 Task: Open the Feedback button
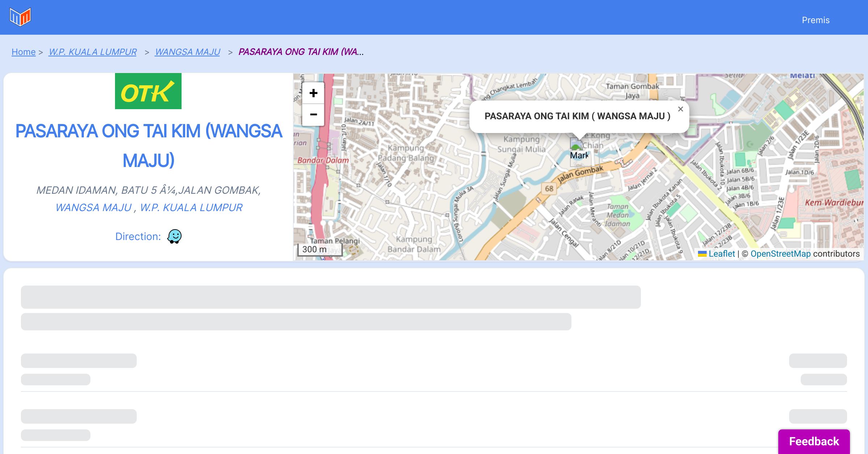tap(814, 441)
